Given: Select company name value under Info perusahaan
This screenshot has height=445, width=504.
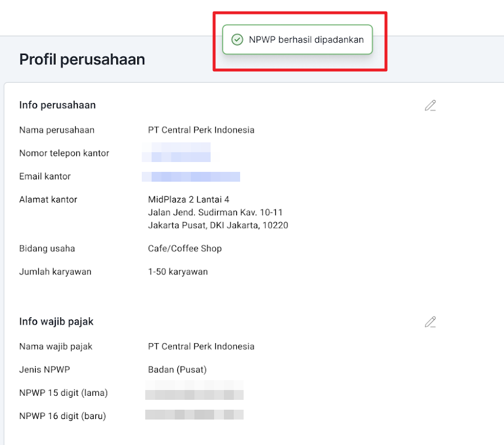Looking at the screenshot, I should pyautogui.click(x=201, y=130).
